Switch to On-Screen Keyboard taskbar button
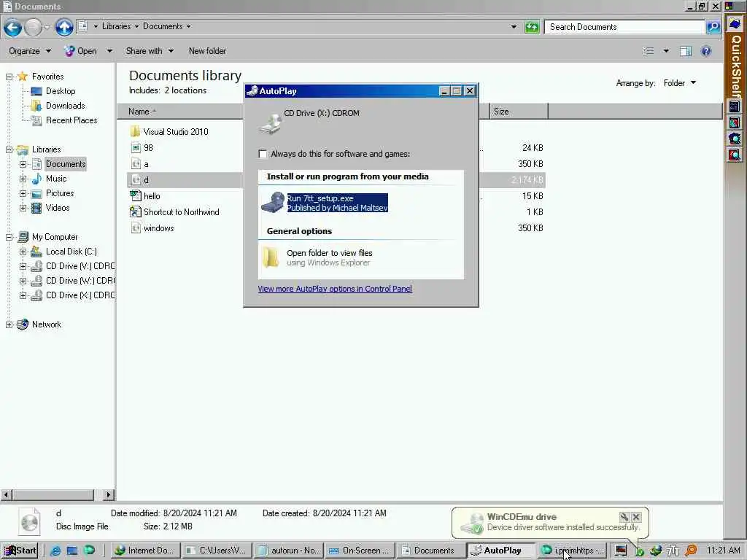This screenshot has height=560, width=747. tap(360, 551)
